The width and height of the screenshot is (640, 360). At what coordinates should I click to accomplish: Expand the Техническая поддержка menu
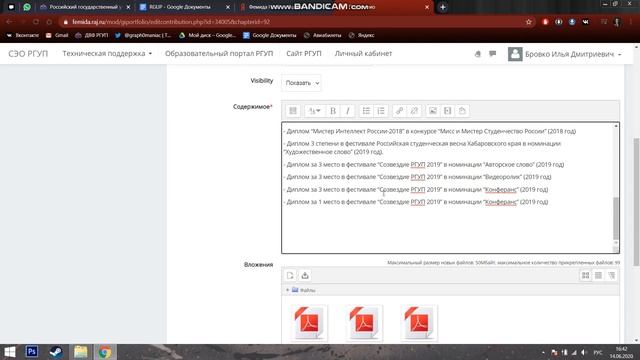(x=107, y=53)
